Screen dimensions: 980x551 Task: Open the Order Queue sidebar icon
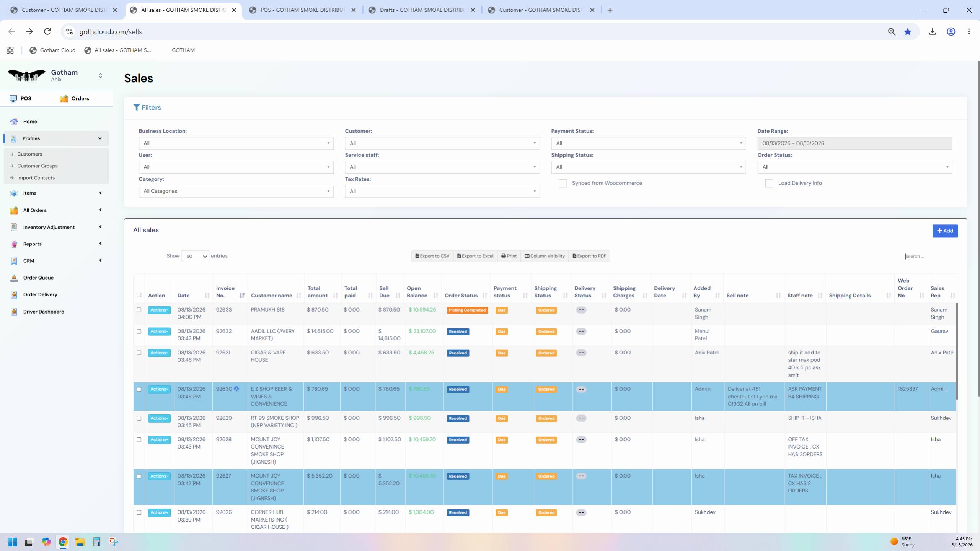(14, 278)
